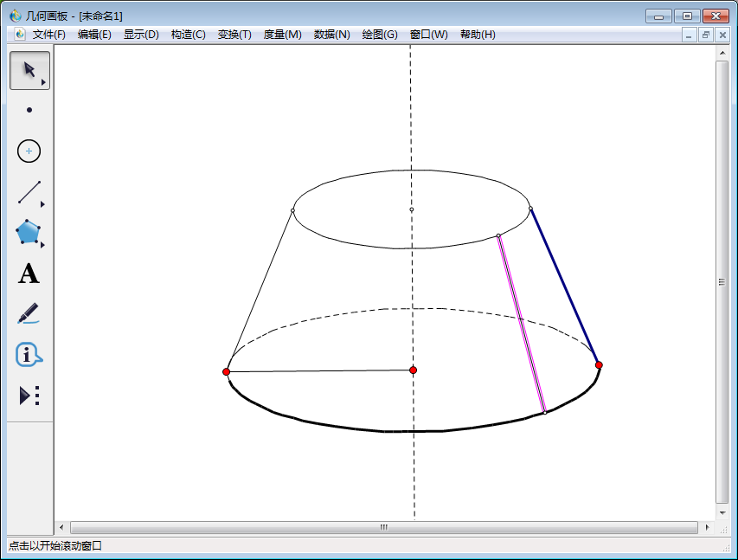Pick the Straightedge segment tool
This screenshot has width=738, height=560.
[29, 192]
